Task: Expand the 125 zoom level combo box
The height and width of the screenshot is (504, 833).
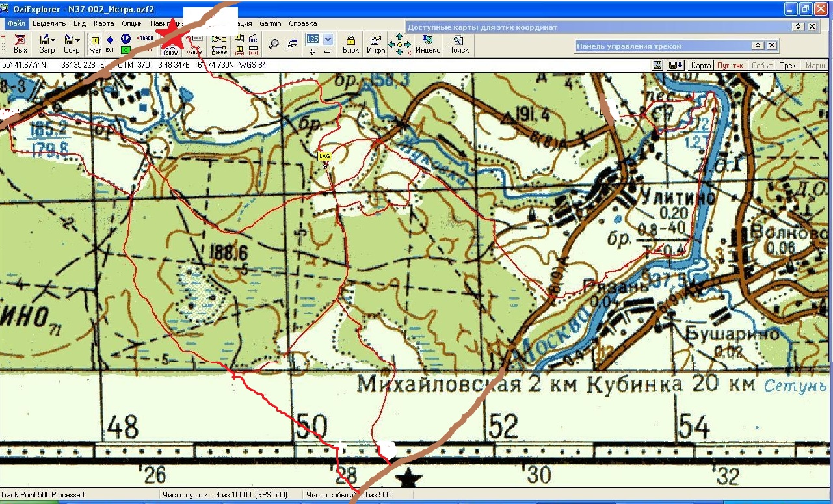Action: coord(328,39)
